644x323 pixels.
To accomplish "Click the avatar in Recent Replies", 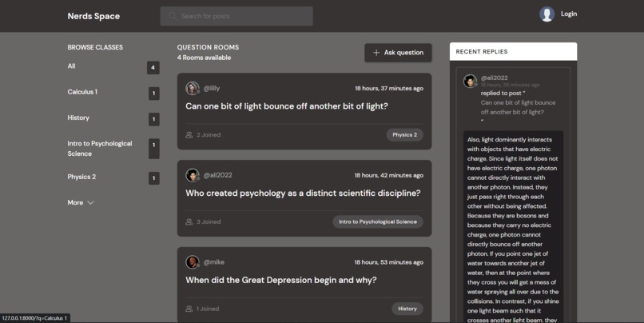I will click(471, 81).
